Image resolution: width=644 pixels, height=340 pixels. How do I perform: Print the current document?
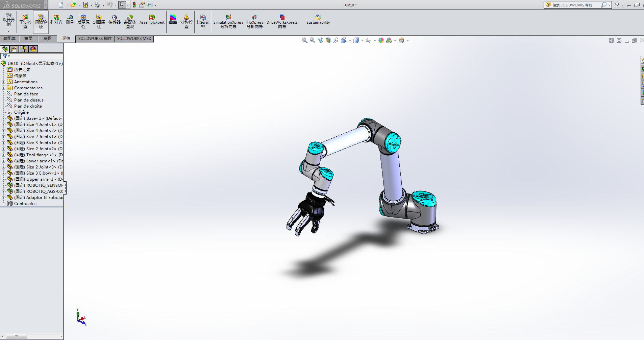[97, 5]
